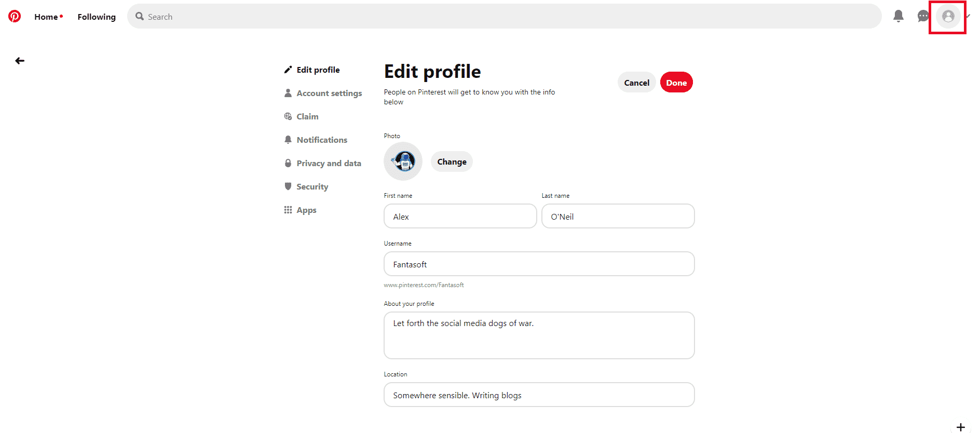Click the profile photo thumbnail
Screen dimensions: 980x433
point(403,161)
